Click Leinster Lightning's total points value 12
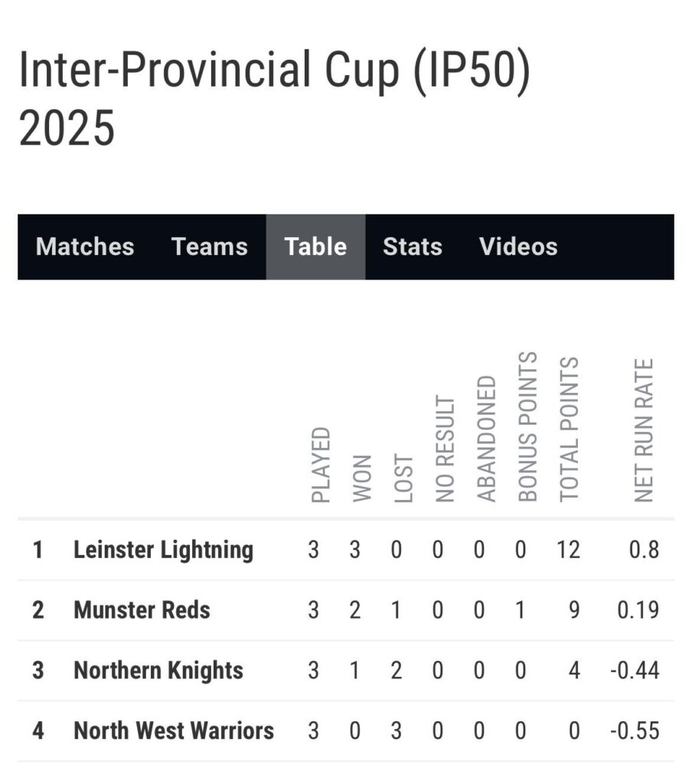Screen dimensions: 692x784 [569, 550]
